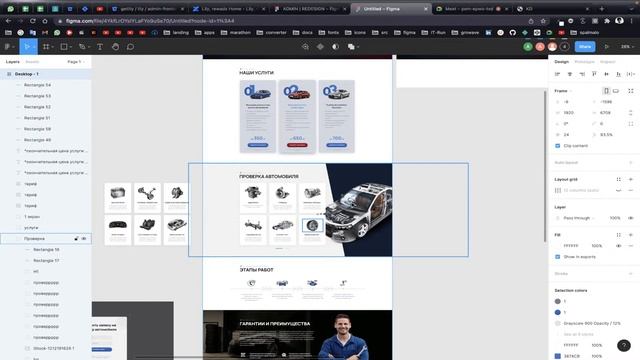Click the Align left icon
This screenshot has width=640, height=360.
click(x=558, y=74)
